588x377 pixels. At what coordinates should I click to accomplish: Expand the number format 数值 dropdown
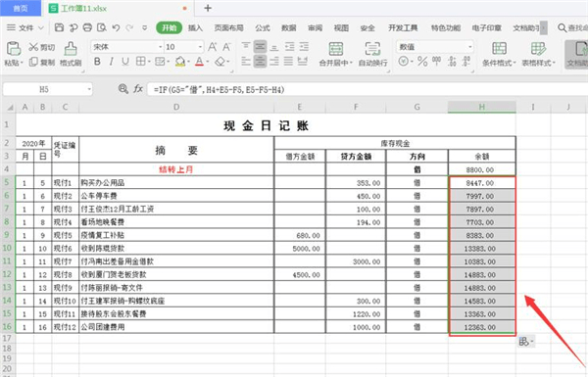click(469, 47)
